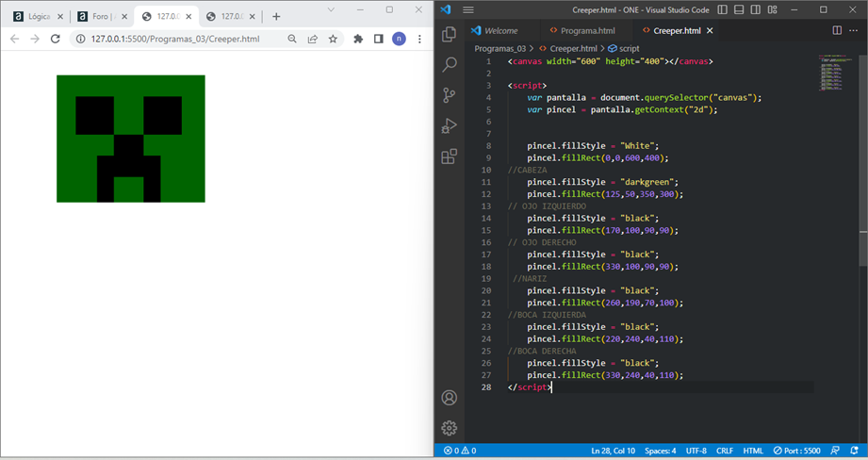Toggle the browser side panel
Image resolution: width=868 pixels, height=460 pixels.
point(379,39)
